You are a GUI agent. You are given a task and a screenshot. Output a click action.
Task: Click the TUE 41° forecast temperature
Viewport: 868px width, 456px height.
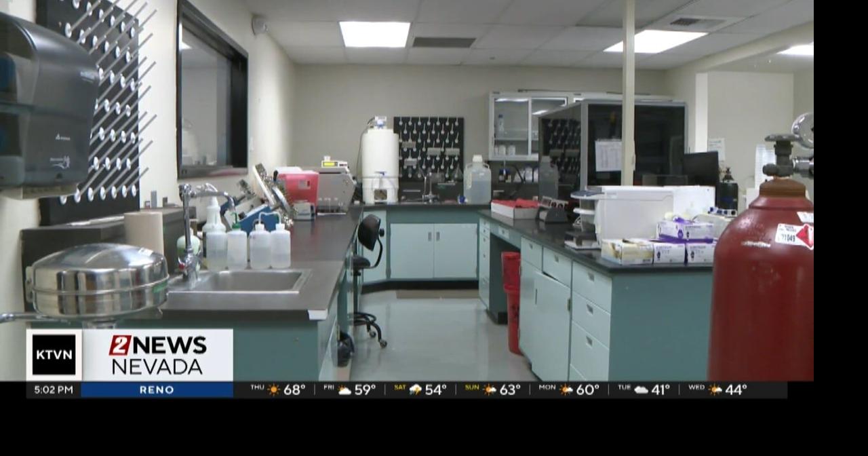point(660,390)
